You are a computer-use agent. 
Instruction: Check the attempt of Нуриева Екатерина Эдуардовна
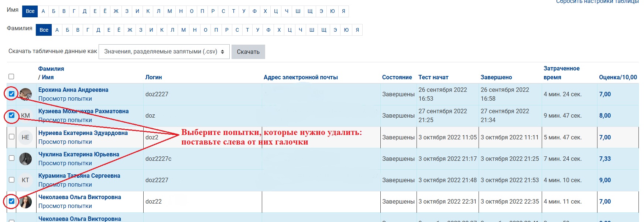pos(11,137)
